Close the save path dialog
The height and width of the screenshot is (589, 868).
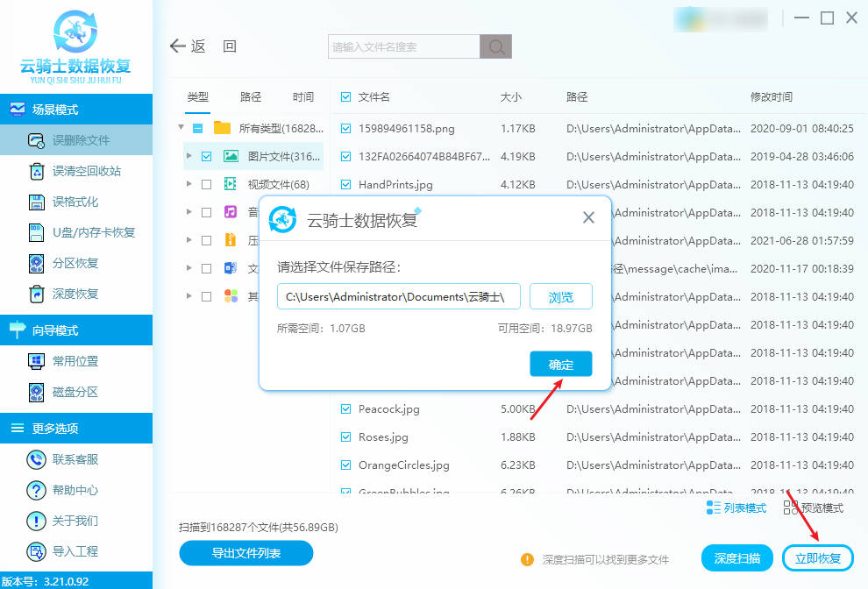(x=588, y=217)
